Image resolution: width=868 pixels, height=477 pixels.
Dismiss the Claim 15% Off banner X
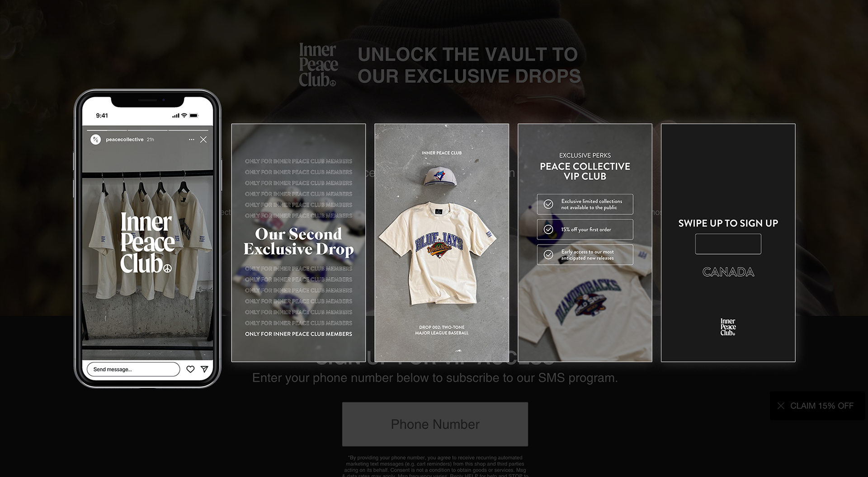[781, 406]
